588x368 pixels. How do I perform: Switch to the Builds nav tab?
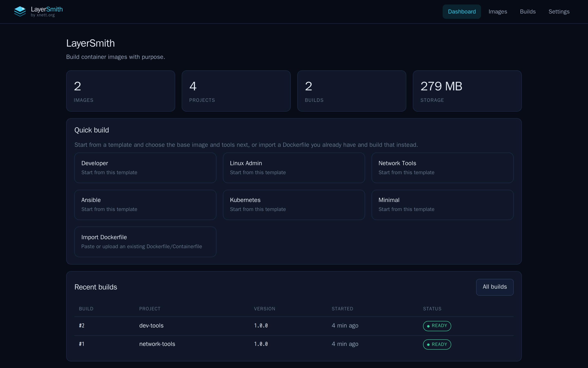pos(528,12)
